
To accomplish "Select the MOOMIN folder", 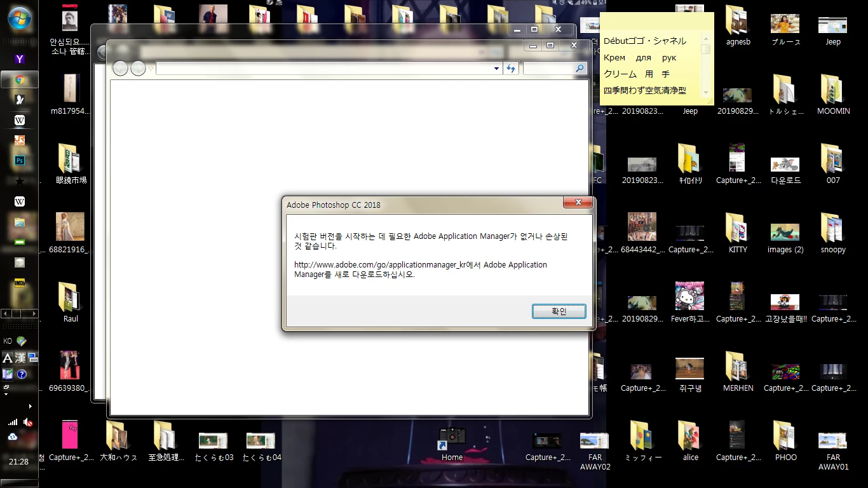I will coord(833,95).
